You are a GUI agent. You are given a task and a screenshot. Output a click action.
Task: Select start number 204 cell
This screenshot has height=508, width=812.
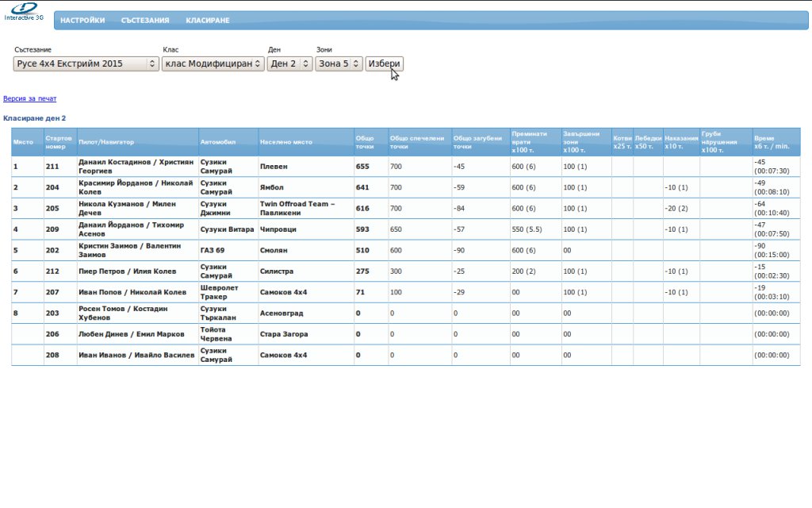pyautogui.click(x=52, y=187)
